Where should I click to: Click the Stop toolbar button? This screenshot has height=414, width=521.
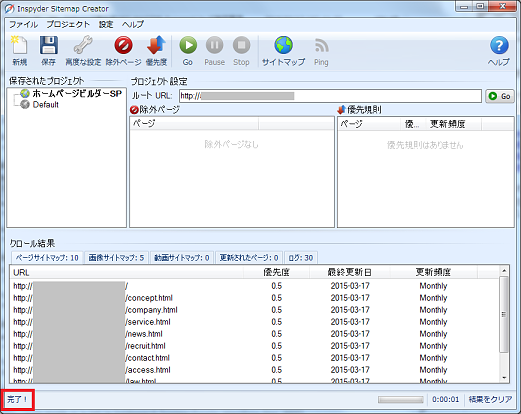click(241, 51)
